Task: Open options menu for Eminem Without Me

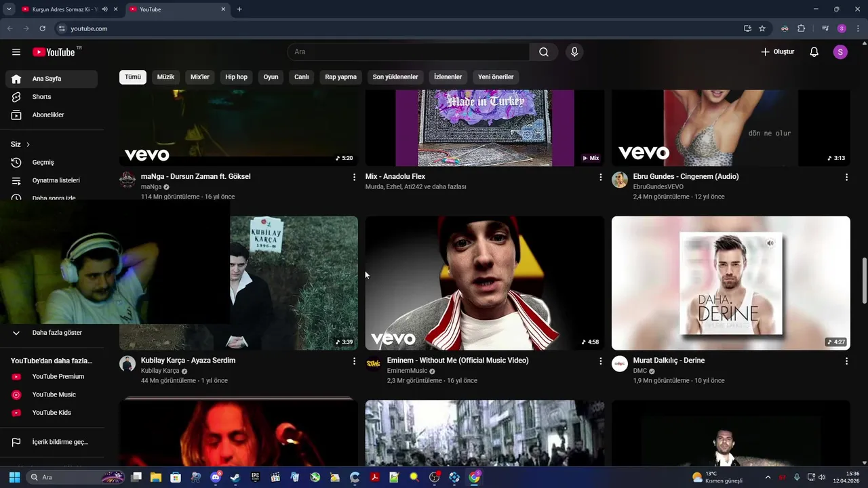Action: tap(600, 361)
